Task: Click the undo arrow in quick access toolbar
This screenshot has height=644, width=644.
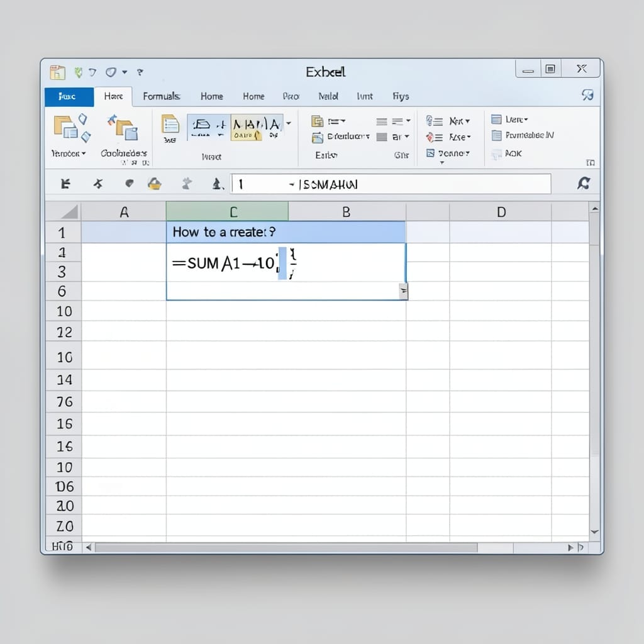Action: coord(93,72)
